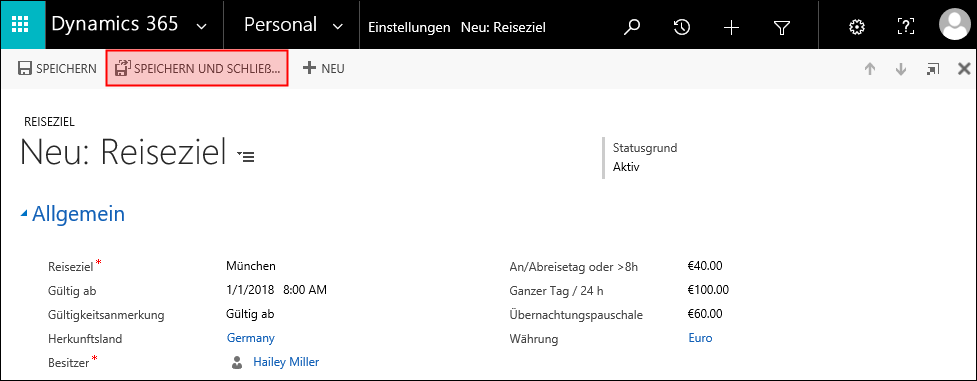Open recently viewed items history icon
The width and height of the screenshot is (977, 381).
pos(682,27)
